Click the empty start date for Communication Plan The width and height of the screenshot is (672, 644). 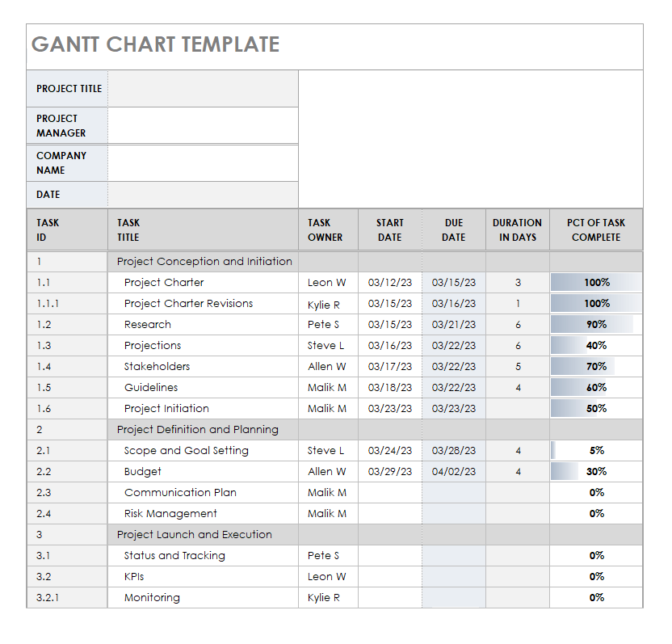(390, 493)
